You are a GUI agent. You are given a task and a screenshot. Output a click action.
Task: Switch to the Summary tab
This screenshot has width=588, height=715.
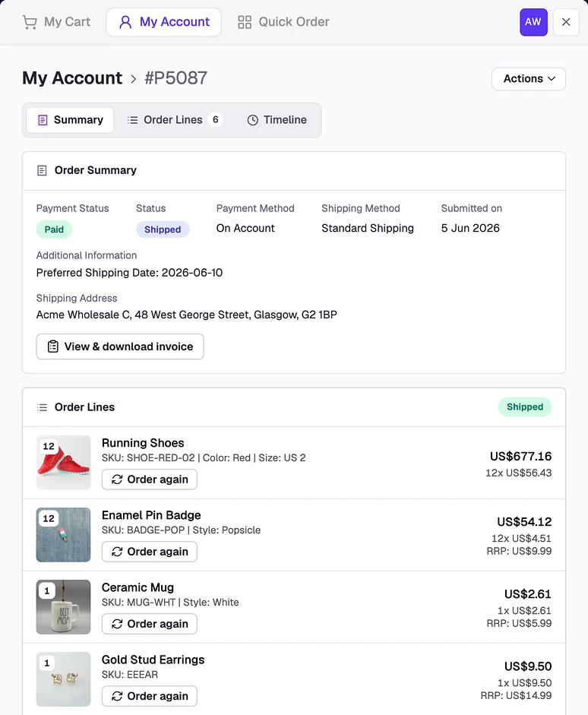tap(70, 120)
